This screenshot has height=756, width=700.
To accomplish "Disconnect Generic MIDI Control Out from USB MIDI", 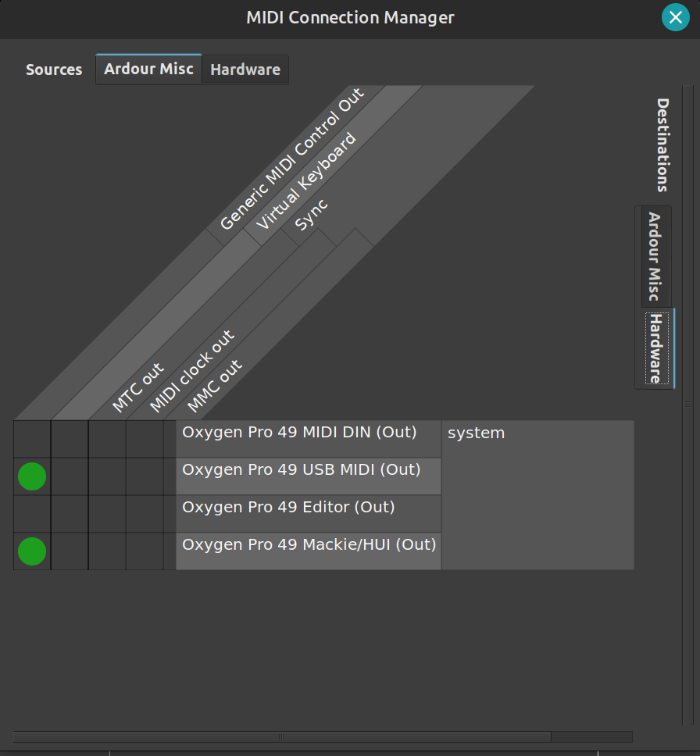I will (x=32, y=476).
